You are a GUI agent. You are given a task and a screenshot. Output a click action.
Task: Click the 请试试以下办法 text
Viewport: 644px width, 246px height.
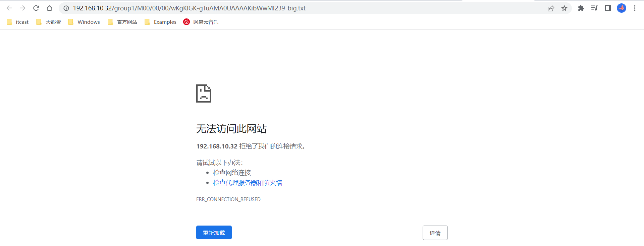(x=219, y=163)
